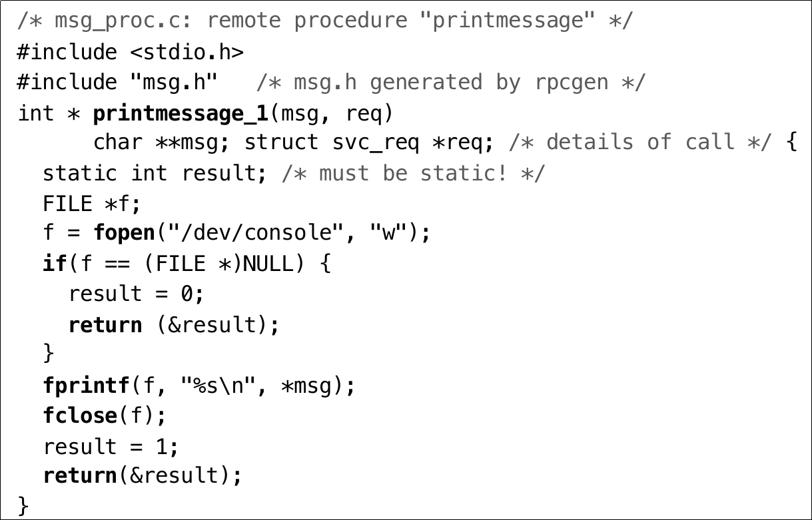Viewport: 812px width, 520px height.
Task: Click the "must be static!" comment
Action: tap(413, 173)
